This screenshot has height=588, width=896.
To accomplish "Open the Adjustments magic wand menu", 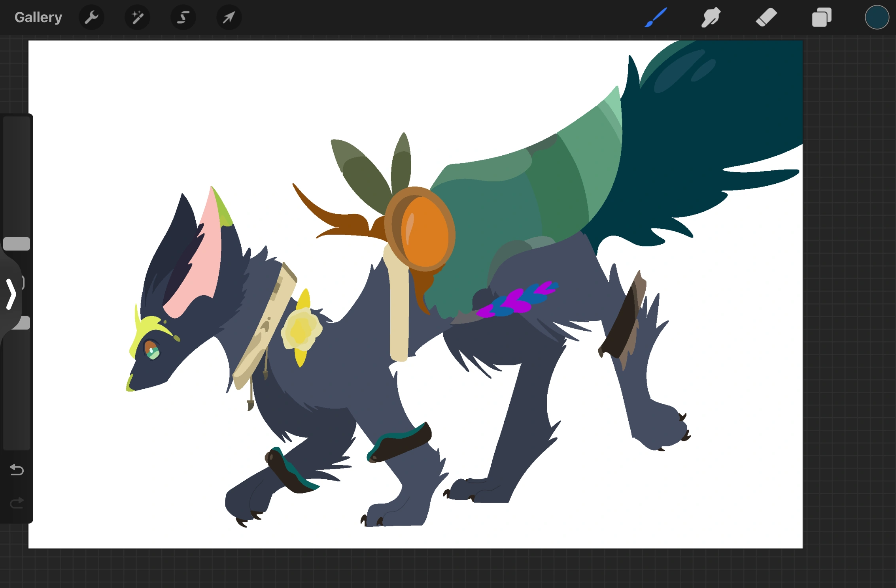I will click(x=137, y=17).
